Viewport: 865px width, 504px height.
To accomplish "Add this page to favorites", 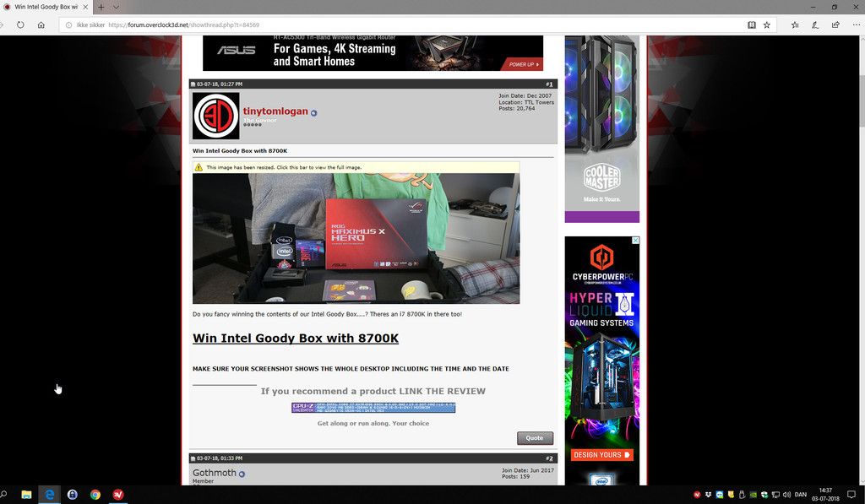I will coord(767,24).
